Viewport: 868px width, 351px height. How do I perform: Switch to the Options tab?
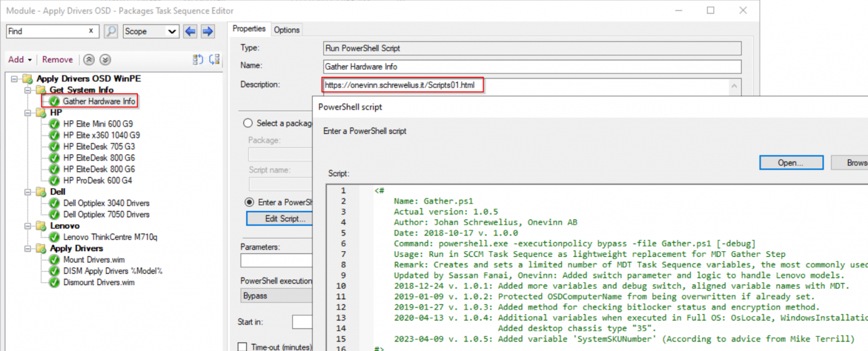point(287,29)
